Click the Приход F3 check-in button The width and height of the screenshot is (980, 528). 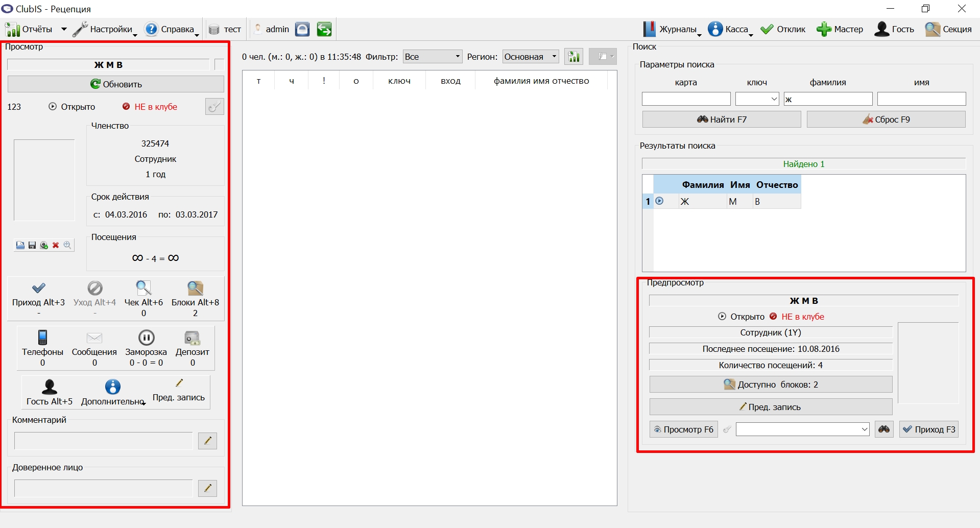[x=928, y=429]
